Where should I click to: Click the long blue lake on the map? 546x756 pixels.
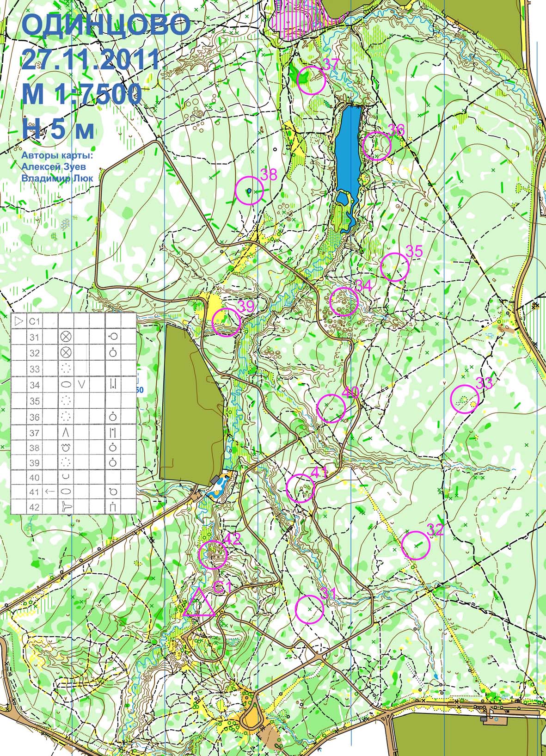349,148
